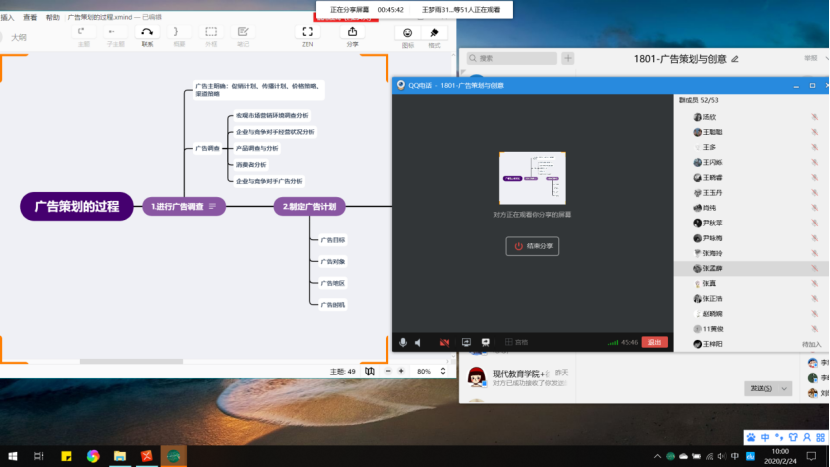Open the 帮助 menu
This screenshot has width=830, height=467.
pos(52,17)
